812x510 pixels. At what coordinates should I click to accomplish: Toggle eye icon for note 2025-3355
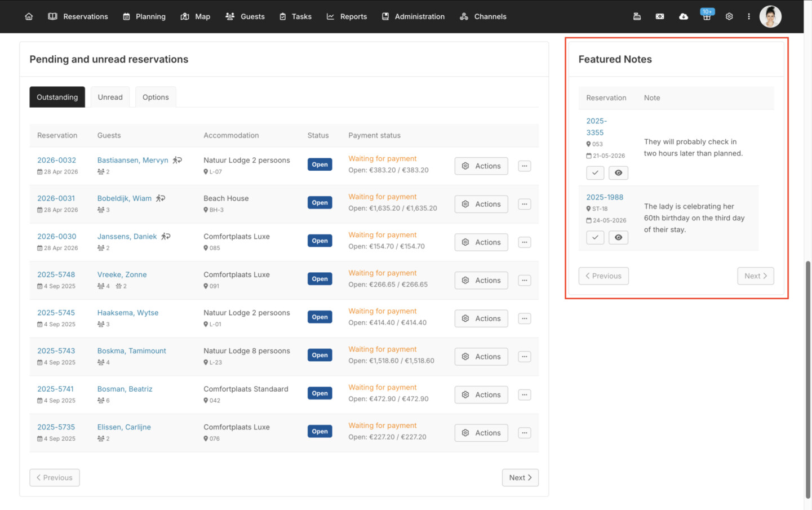tap(618, 172)
